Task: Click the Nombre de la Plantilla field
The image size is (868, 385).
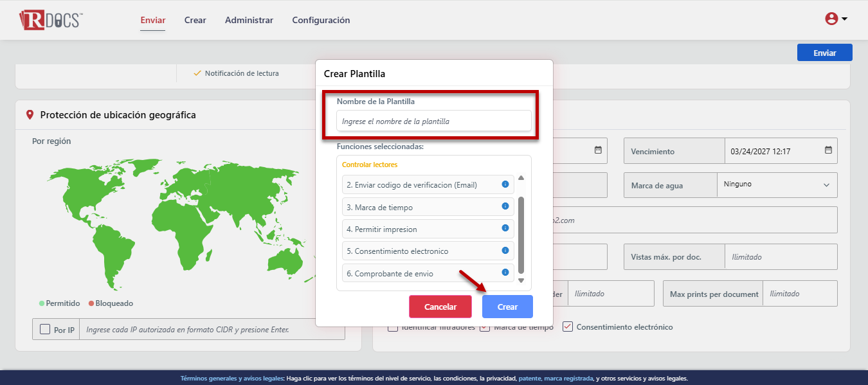Action: tap(434, 121)
